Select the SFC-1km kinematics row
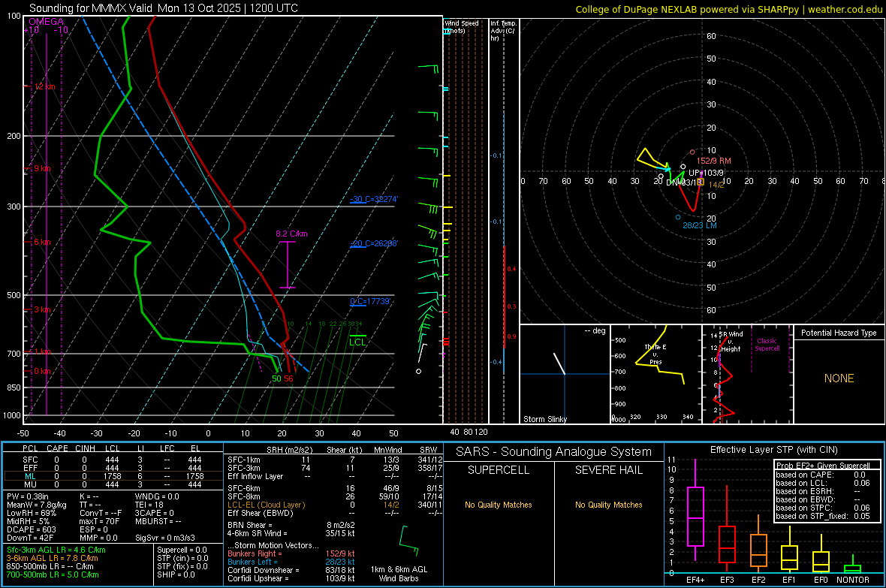Screen dimensions: 886x588 point(335,460)
